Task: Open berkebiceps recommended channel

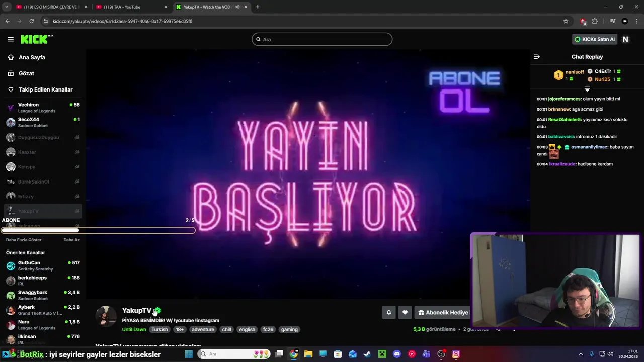Action: click(43, 281)
